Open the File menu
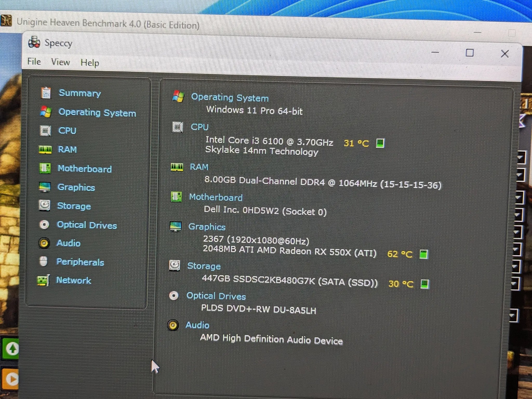 tap(34, 62)
